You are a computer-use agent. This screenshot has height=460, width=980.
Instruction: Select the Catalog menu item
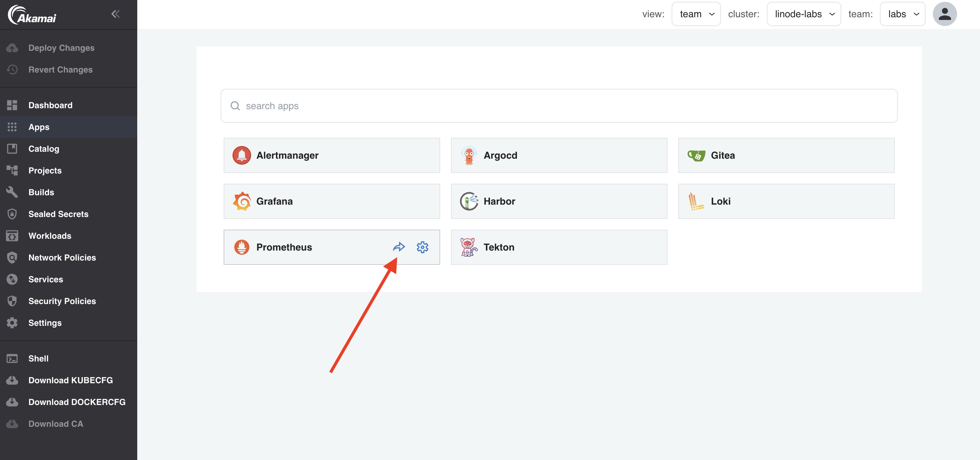pos(44,149)
